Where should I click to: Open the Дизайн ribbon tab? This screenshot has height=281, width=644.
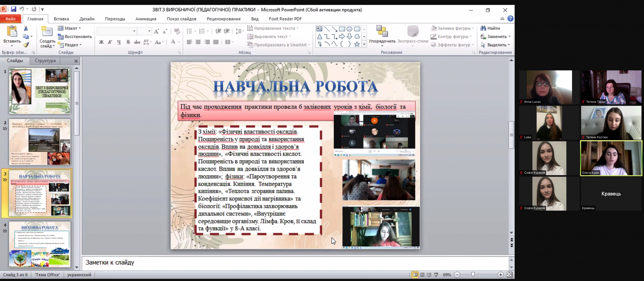87,19
